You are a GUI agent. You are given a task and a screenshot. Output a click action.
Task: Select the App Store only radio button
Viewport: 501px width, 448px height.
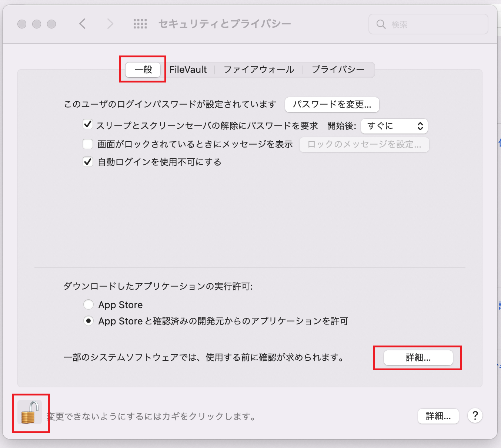pos(88,304)
